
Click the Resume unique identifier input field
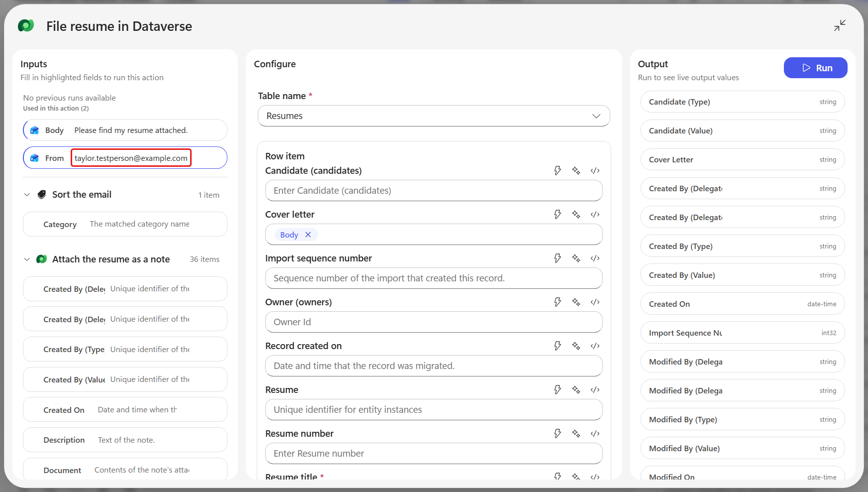(434, 410)
